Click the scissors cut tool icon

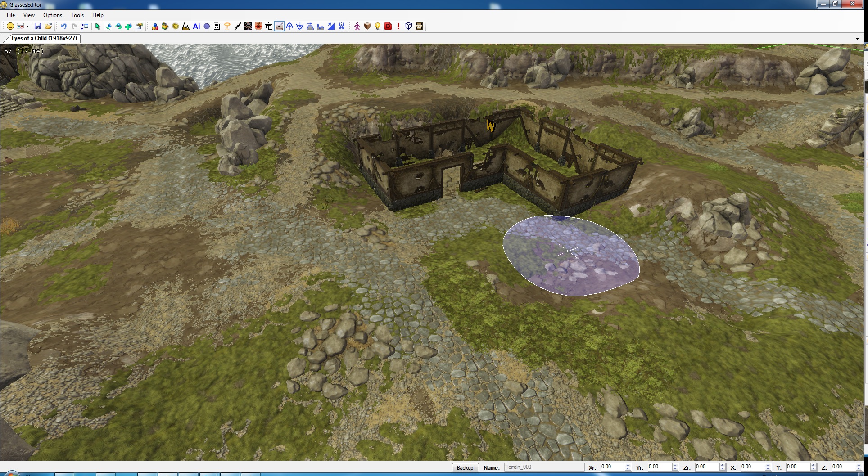click(341, 27)
